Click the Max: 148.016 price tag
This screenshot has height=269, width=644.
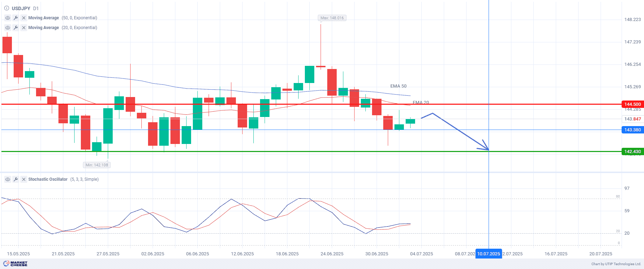click(332, 18)
